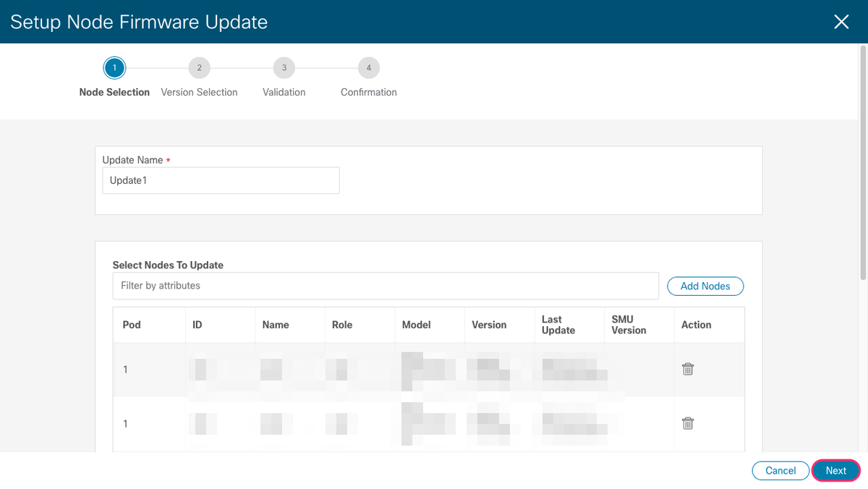Viewport: 868px width, 489px height.
Task: Proceed with the Next button
Action: pos(836,470)
